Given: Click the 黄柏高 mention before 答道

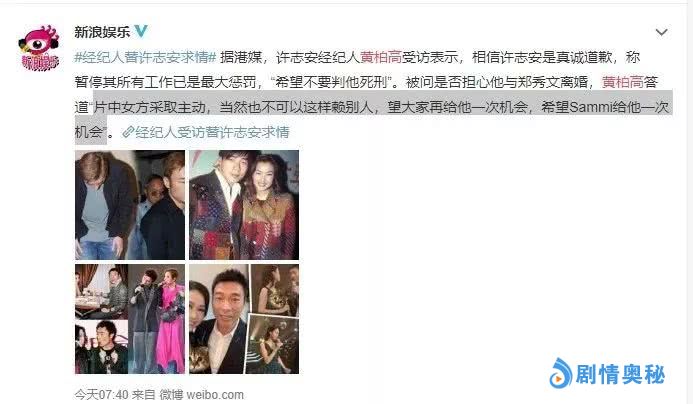Looking at the screenshot, I should coord(622,82).
